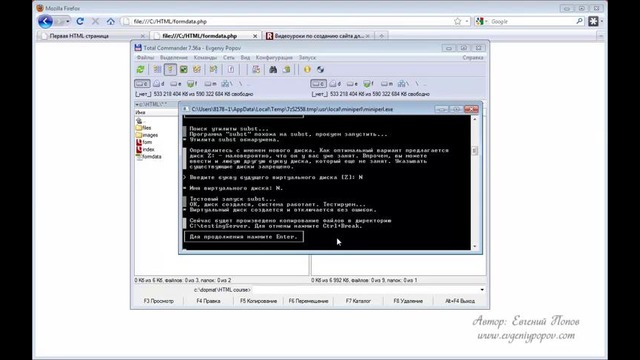Open the Сеть menu
640x360 pixels.
229,58
